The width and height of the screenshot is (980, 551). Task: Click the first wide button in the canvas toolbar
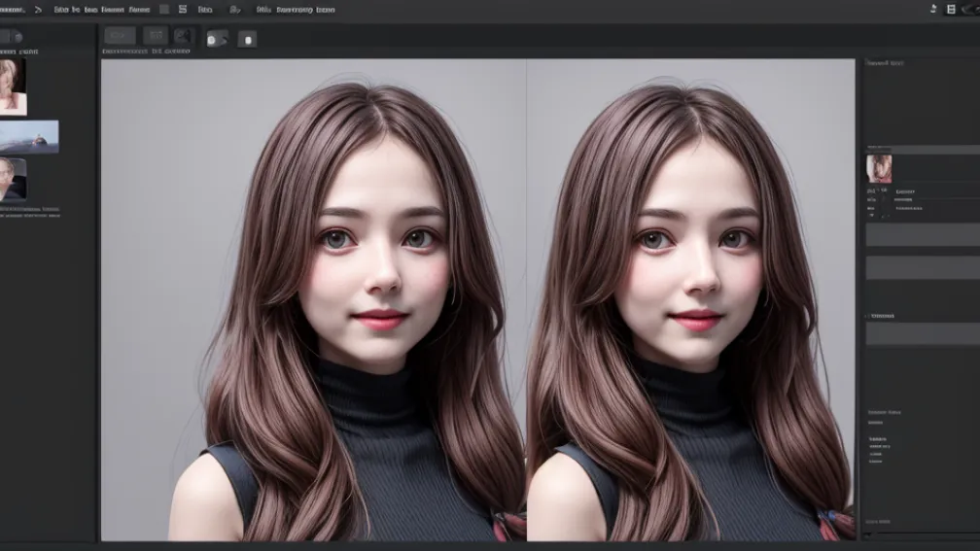click(120, 36)
